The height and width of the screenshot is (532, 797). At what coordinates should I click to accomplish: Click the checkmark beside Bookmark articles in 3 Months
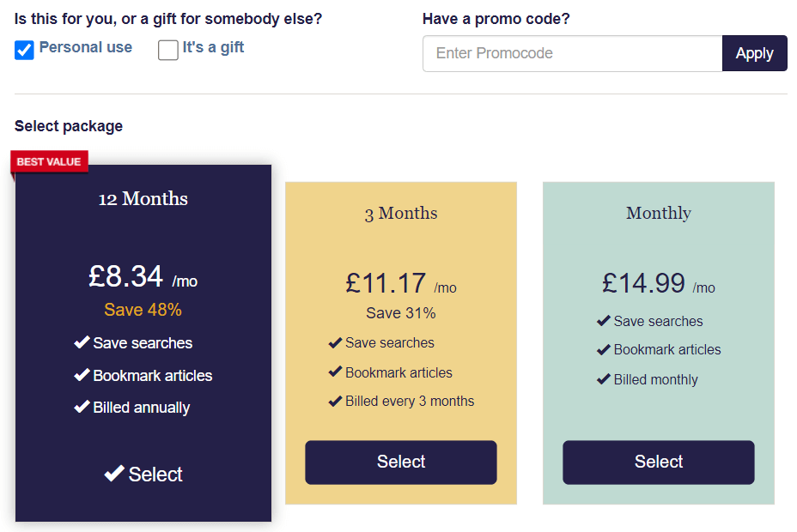click(335, 372)
